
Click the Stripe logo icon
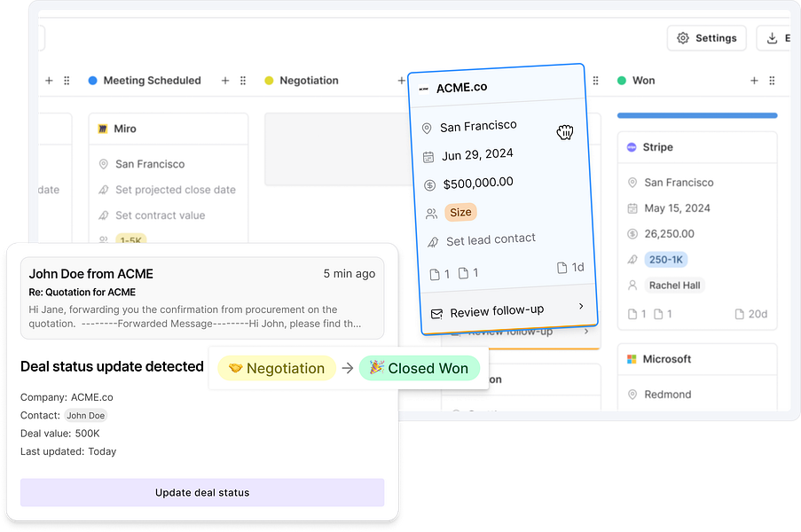(x=632, y=147)
